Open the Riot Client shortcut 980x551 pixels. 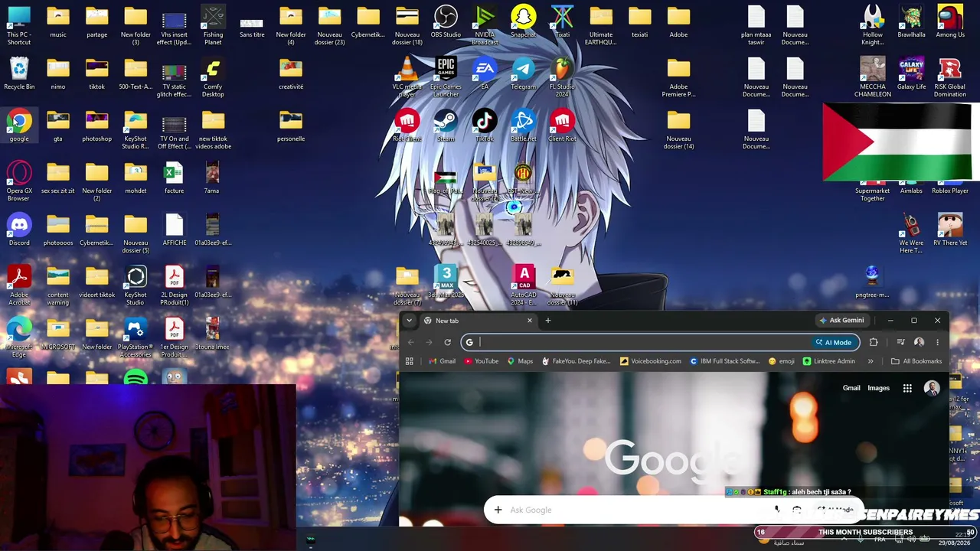click(407, 126)
